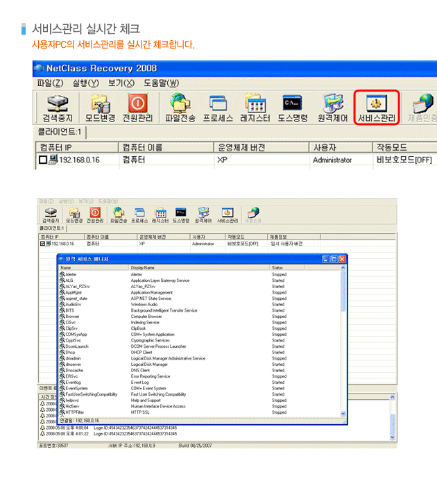The image size is (437, 504).
Task: Click service list scrollbar down arrow
Action: [343, 414]
